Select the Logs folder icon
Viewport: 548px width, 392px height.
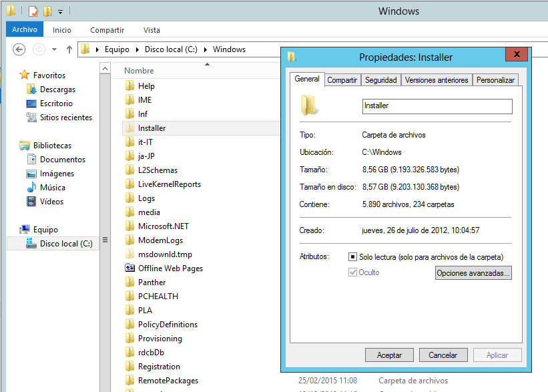(x=129, y=198)
